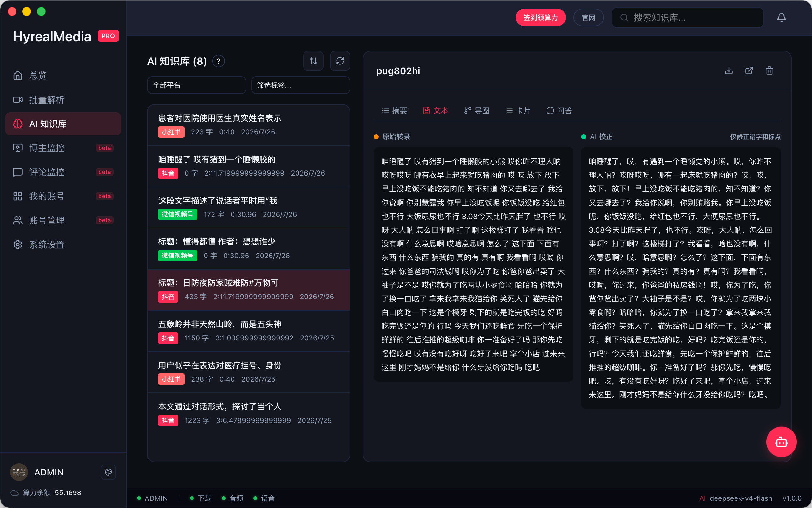Click the HyrealMedia logo title
This screenshot has width=812, height=508.
(52, 36)
